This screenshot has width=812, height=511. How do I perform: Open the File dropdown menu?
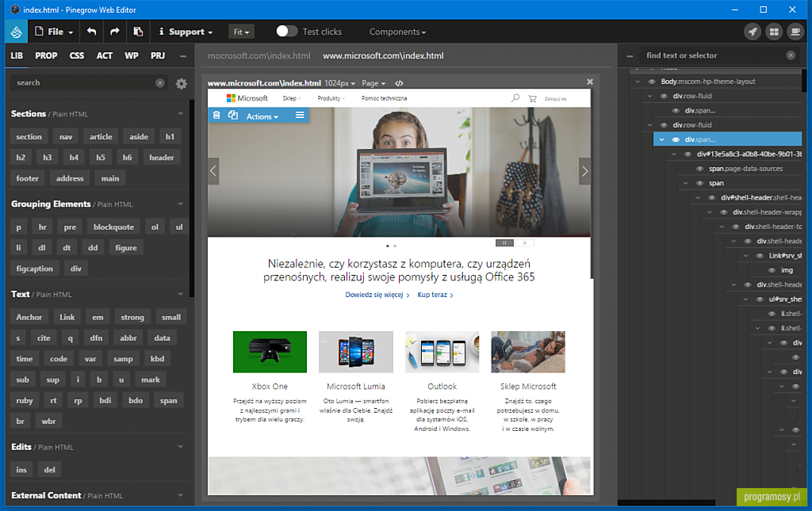coord(54,32)
